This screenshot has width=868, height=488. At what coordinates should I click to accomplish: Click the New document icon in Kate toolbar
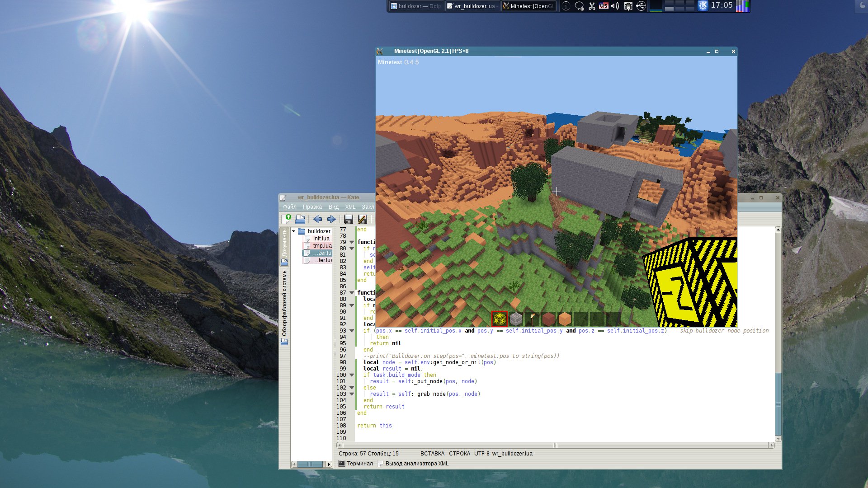286,219
